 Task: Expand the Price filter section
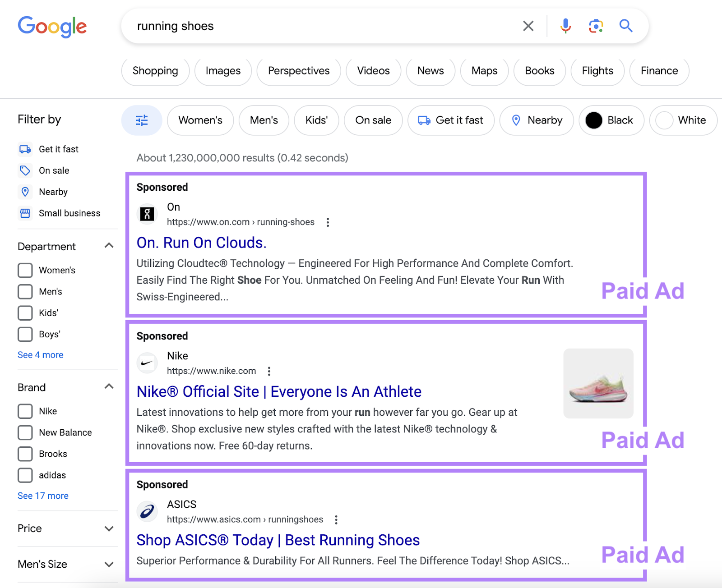coord(108,528)
